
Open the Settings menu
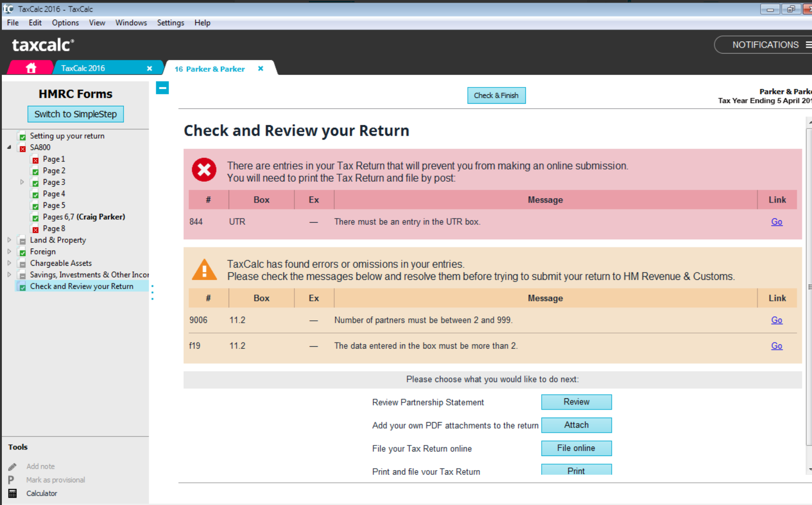tap(170, 23)
